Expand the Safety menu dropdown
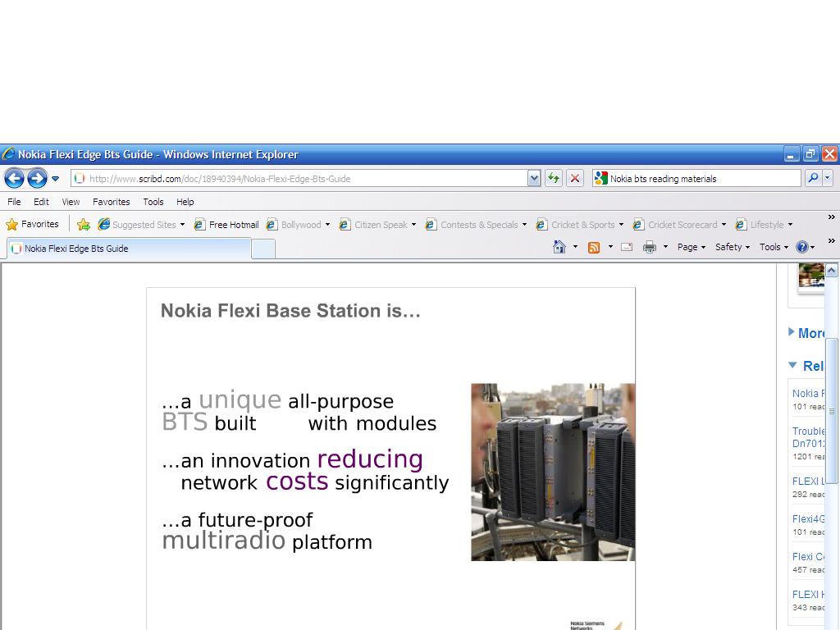 pyautogui.click(x=732, y=247)
